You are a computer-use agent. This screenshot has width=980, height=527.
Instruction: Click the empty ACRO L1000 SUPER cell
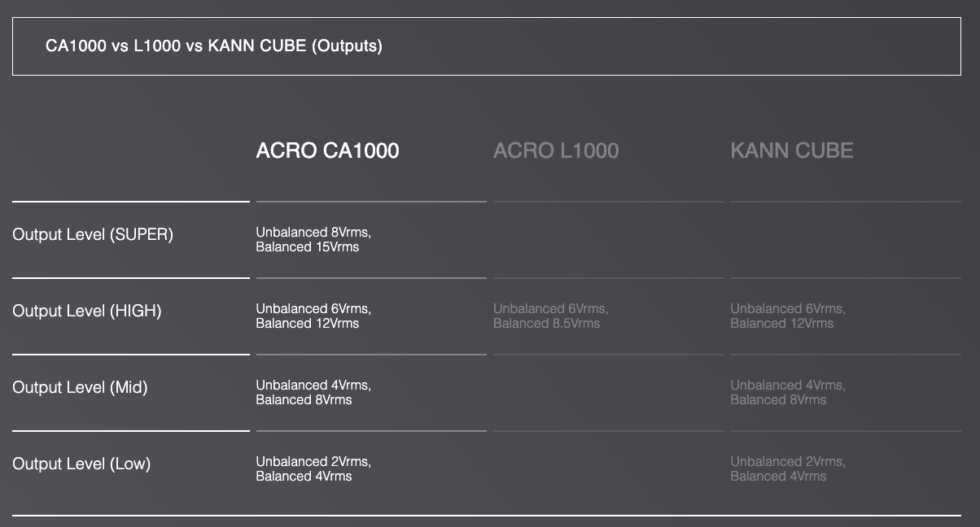[x=608, y=240]
